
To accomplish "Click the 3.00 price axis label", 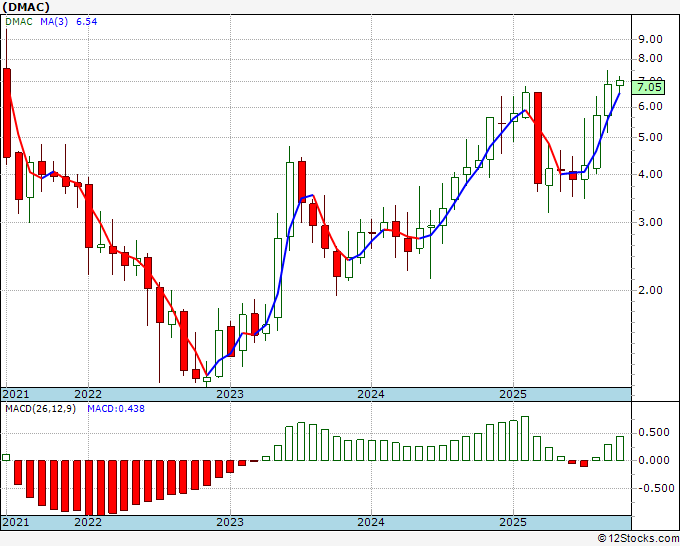I will [651, 222].
